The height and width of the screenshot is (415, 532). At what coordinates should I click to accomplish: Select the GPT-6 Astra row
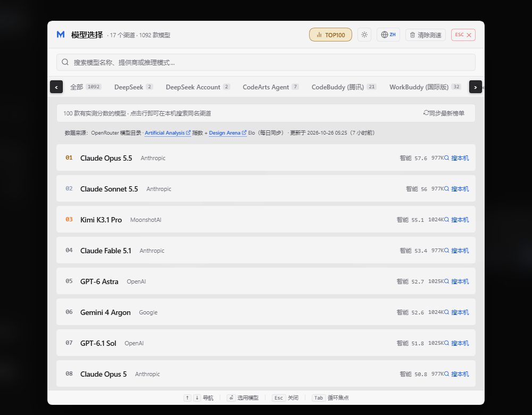coord(266,281)
